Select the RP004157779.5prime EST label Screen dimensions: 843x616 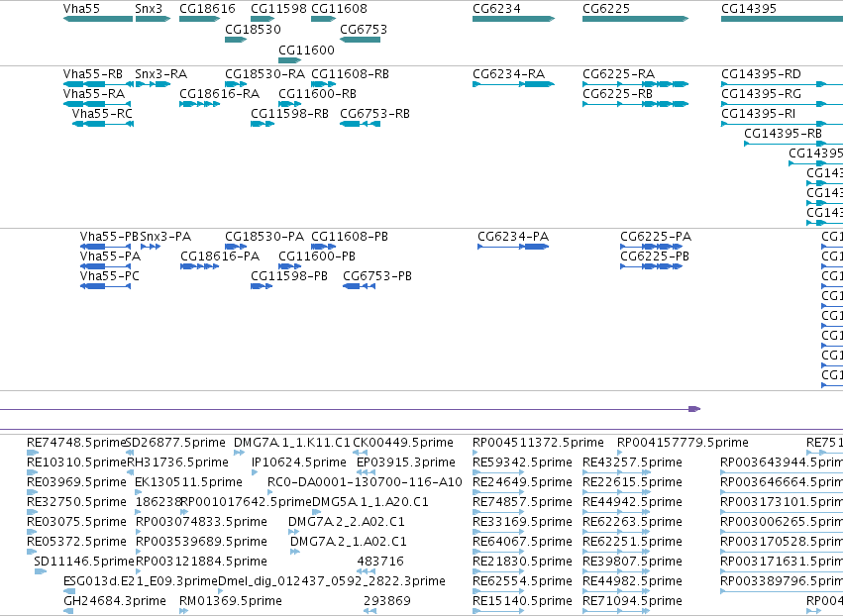pyautogui.click(x=683, y=443)
